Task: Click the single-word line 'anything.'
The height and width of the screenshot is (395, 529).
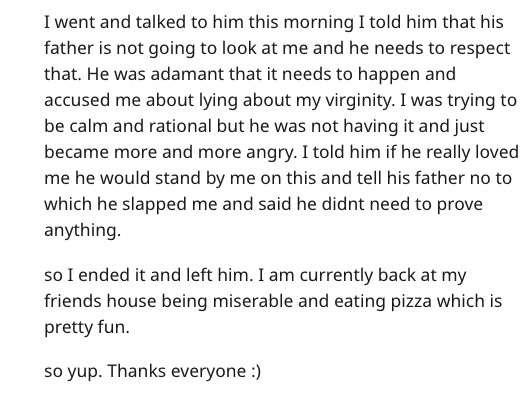Action: 82,230
